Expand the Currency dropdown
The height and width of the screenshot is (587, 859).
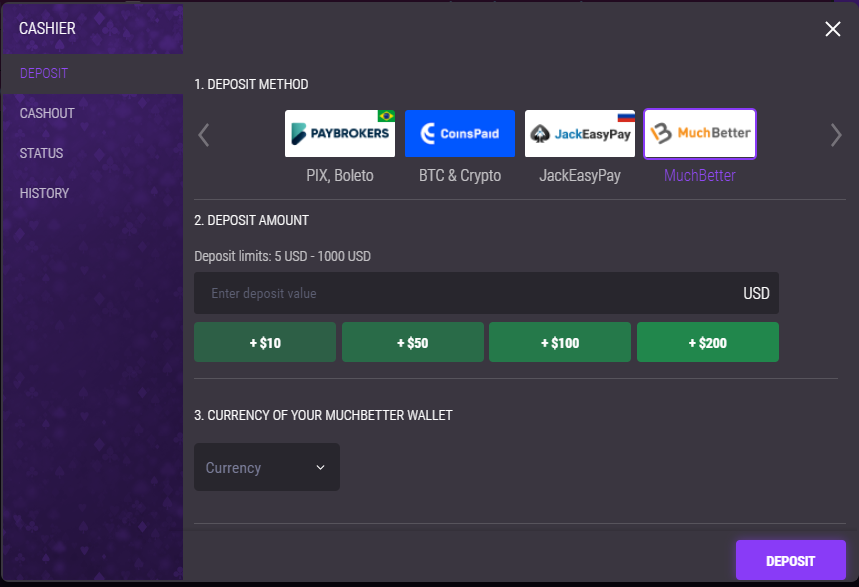point(267,468)
